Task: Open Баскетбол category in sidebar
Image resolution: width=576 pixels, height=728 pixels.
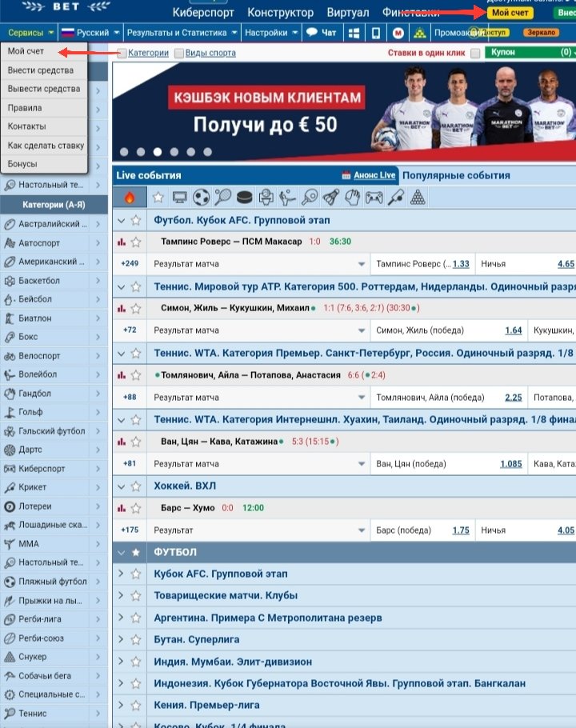Action: [54, 281]
